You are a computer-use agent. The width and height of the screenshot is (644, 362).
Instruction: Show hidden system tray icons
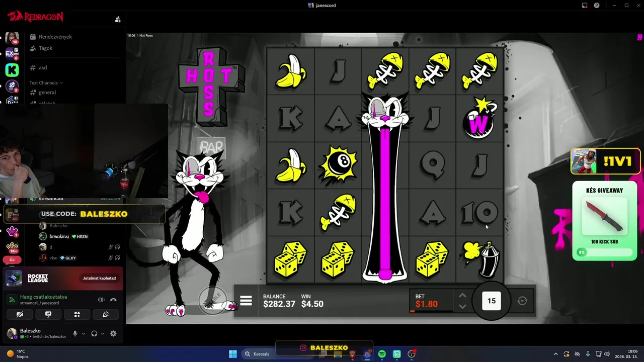[555, 354]
